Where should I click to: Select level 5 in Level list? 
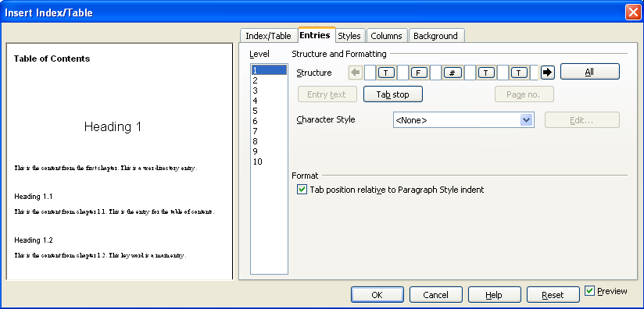tap(269, 111)
